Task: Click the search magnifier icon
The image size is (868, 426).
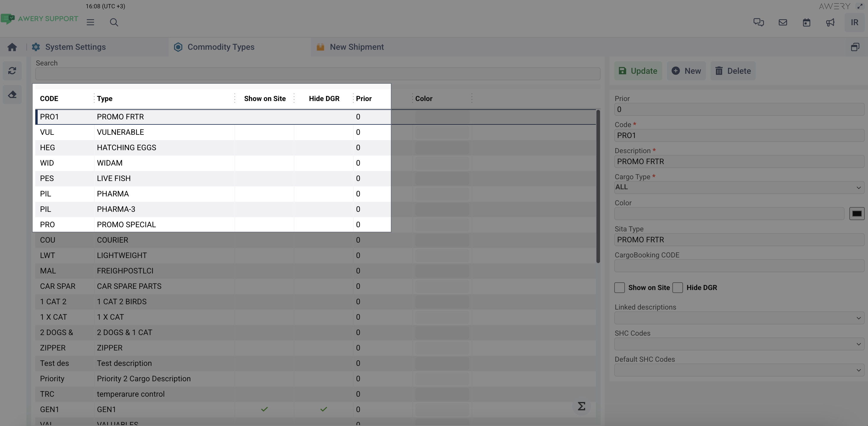Action: pos(114,22)
